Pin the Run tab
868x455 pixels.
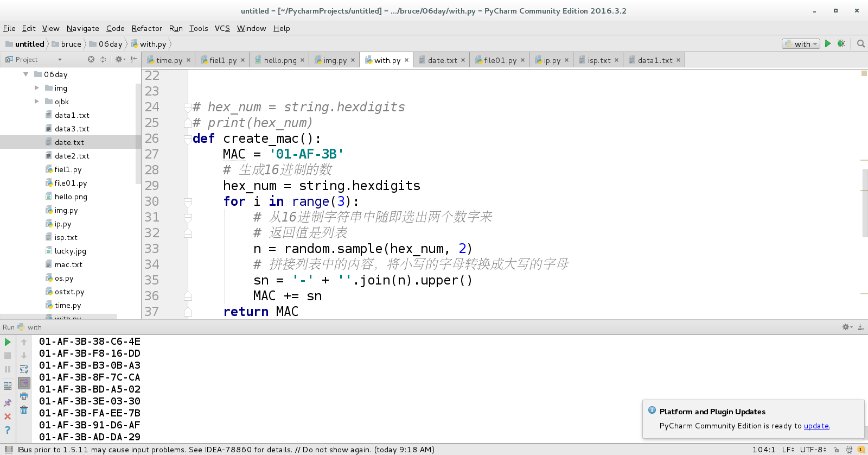(8, 403)
